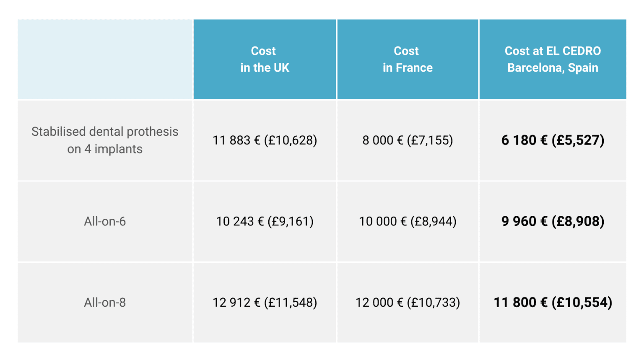The image size is (644, 362).
Task: Click the 8 000 € (£7,155) France price
Action: coord(408,140)
